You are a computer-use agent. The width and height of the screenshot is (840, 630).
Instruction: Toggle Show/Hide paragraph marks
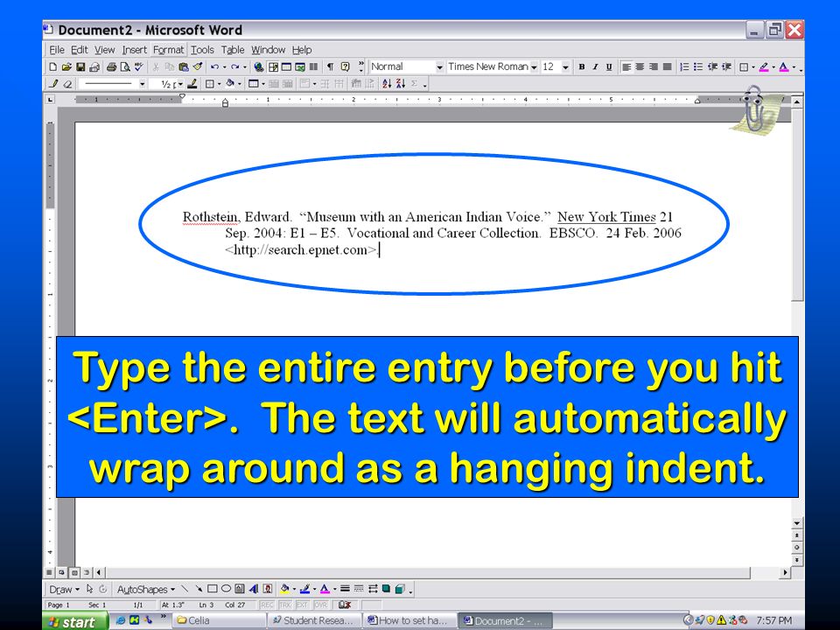point(331,67)
